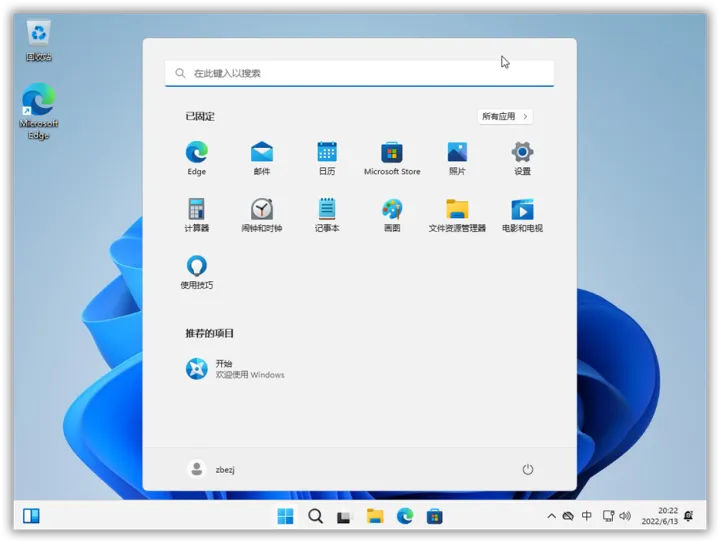
Task: Open the Mail (邮件) app
Action: click(262, 158)
